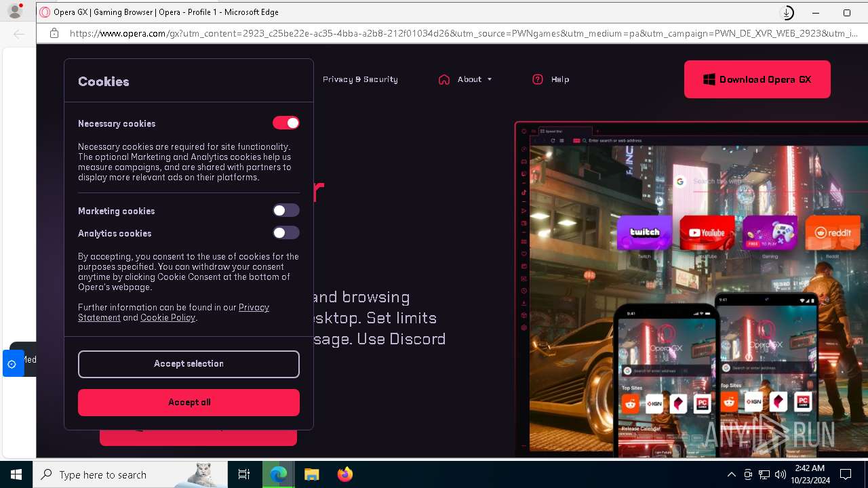
Task: Show hidden system tray icons
Action: click(x=731, y=474)
